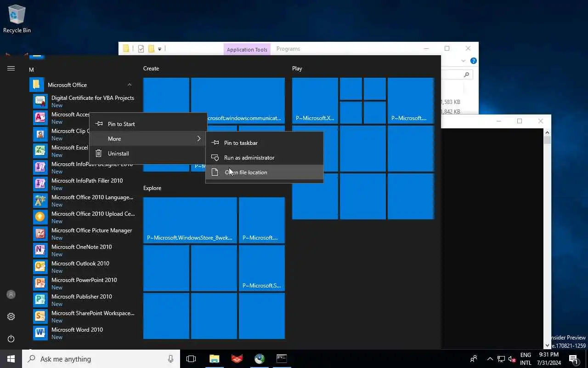Collapse the Microsoft Office folder group
The image size is (588, 368).
pyautogui.click(x=130, y=85)
